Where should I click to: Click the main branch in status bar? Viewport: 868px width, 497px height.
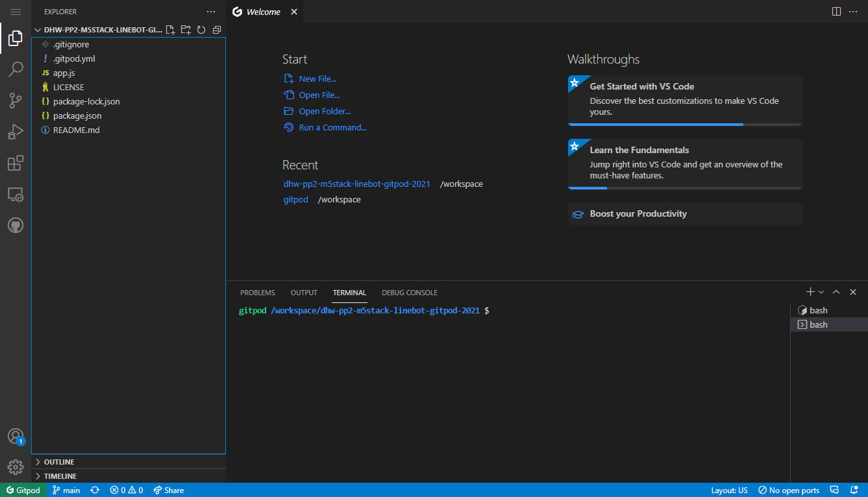(66, 490)
